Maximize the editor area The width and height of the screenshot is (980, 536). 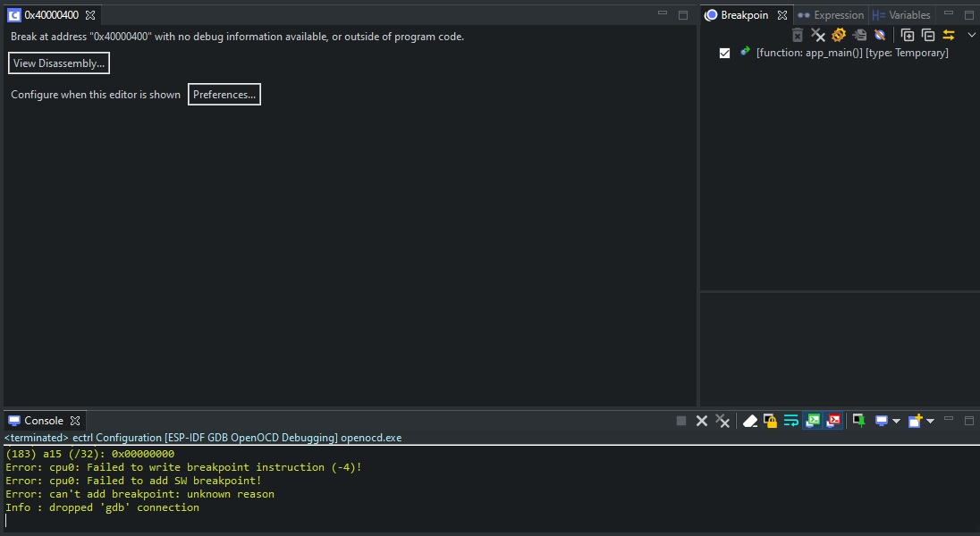click(x=683, y=15)
